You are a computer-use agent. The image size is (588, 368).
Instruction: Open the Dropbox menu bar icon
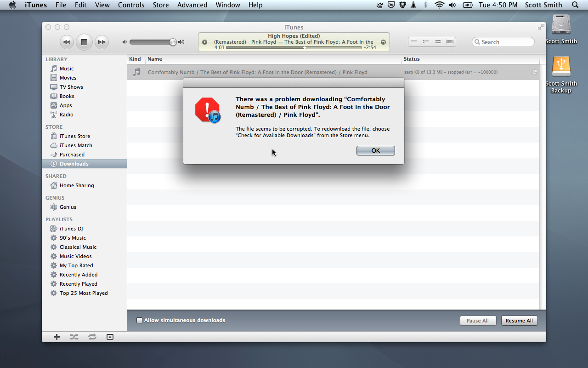click(x=403, y=5)
